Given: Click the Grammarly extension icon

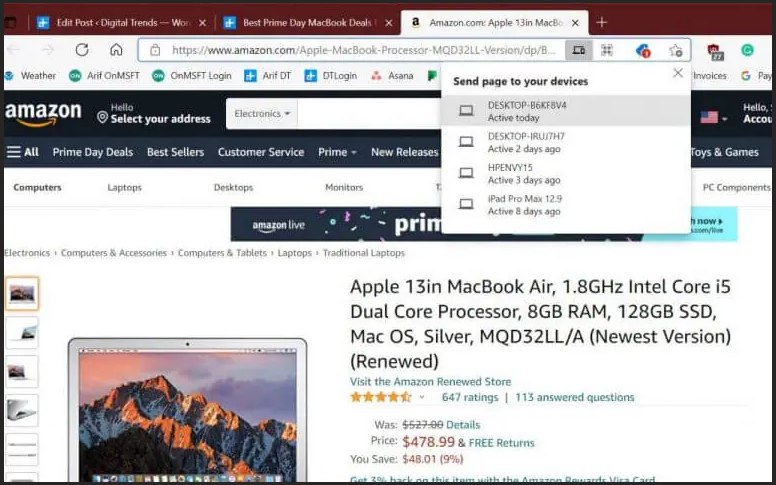Looking at the screenshot, I should [748, 49].
